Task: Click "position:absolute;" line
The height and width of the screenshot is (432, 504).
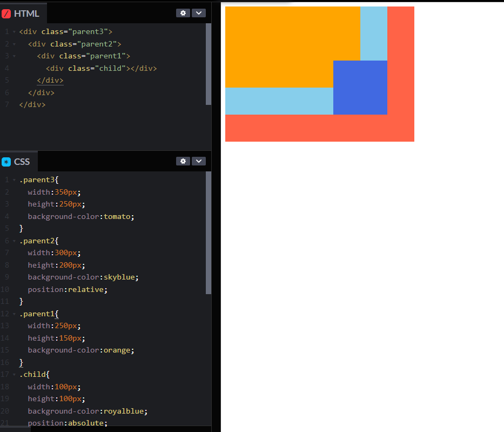Action: click(x=68, y=423)
